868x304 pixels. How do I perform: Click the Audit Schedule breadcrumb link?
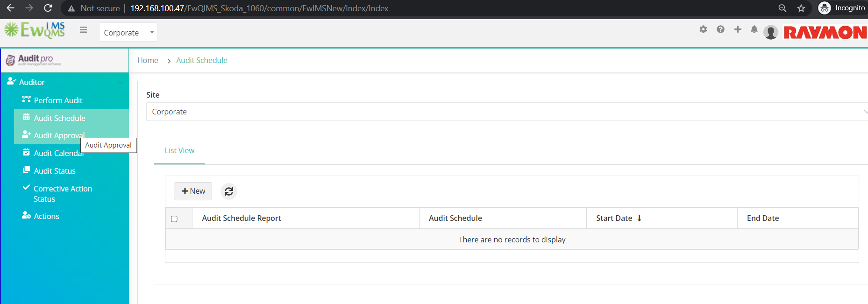point(202,60)
